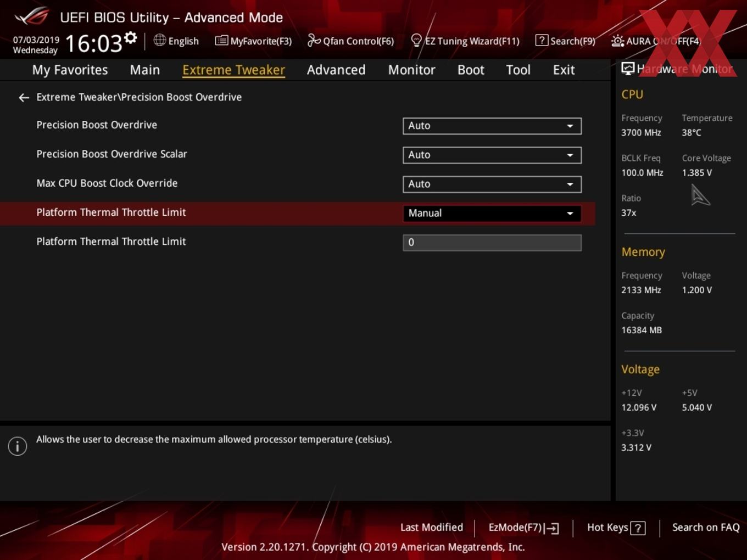
Task: Click BCLK Freq 100.0 MHz value
Action: coord(642,172)
